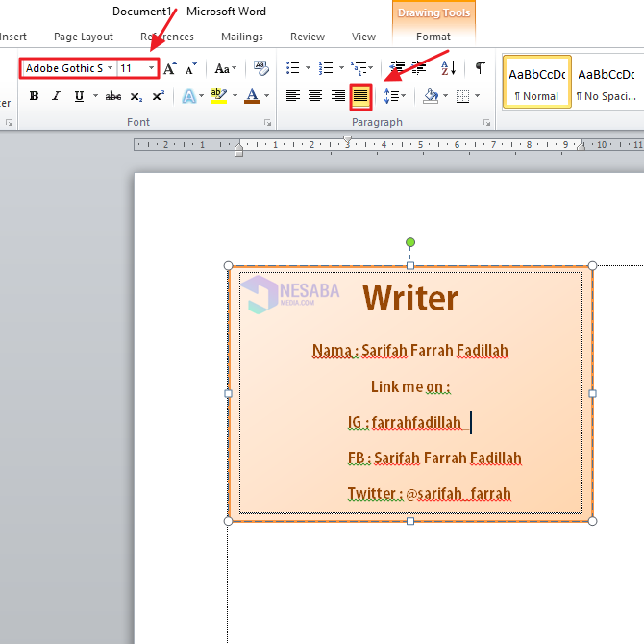Open the Font dialog launcher
644x644 pixels.
[268, 122]
